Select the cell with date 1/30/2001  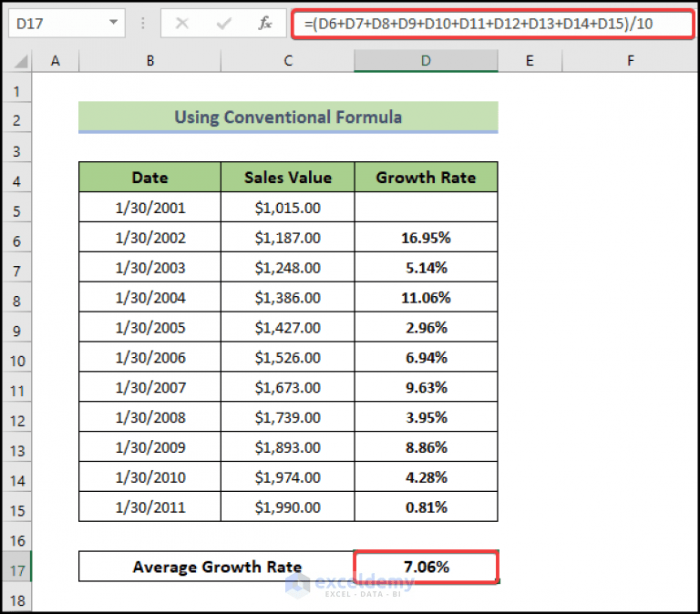150,208
